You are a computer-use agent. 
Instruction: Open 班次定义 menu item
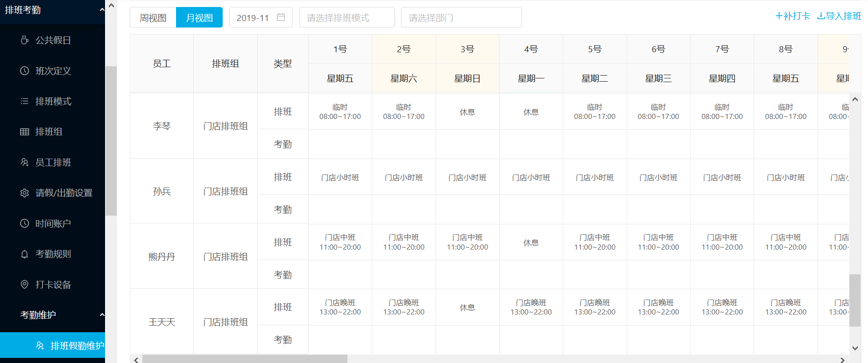pyautogui.click(x=52, y=71)
